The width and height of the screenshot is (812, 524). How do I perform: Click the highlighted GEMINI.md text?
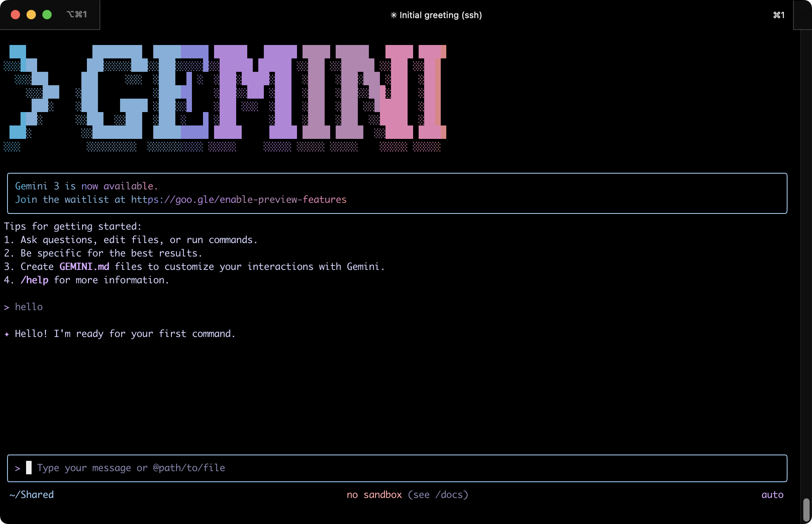click(84, 267)
